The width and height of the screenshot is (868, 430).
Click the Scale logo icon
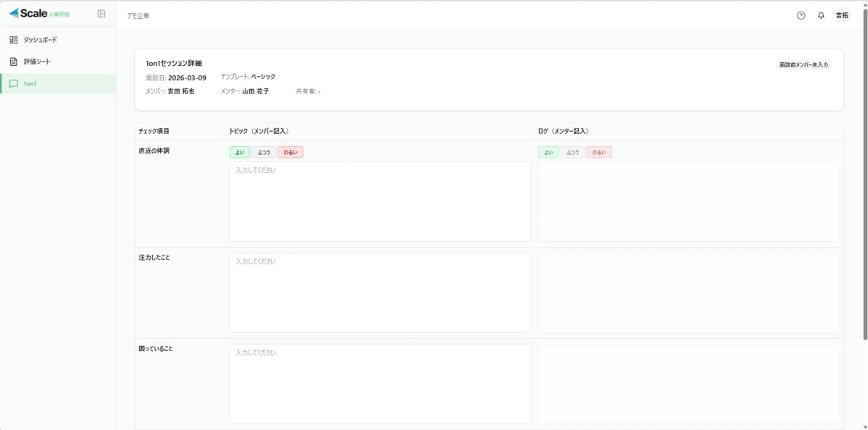[14, 14]
